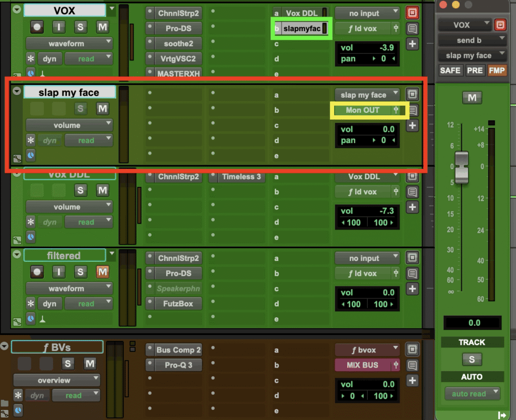Image resolution: width=516 pixels, height=420 pixels.
Task: Open slap my face volume view selector
Action: pos(70,125)
